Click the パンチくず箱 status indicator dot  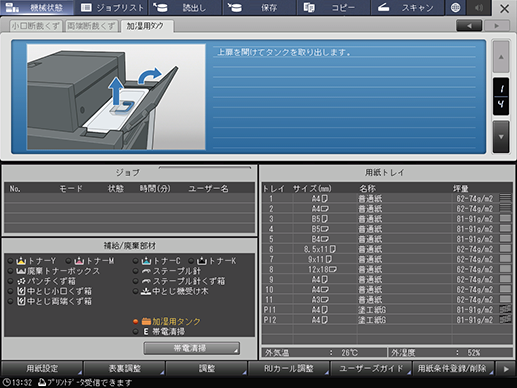(x=10, y=281)
